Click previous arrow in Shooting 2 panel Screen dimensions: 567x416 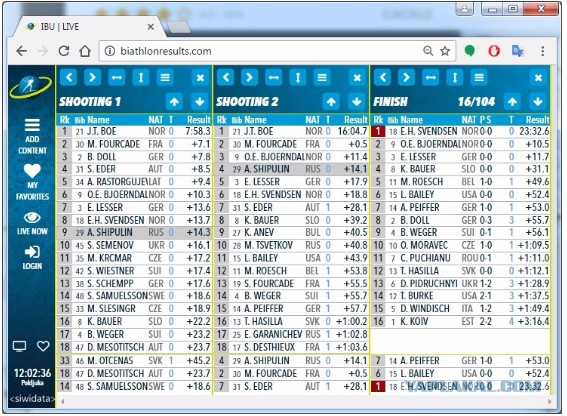click(x=226, y=77)
